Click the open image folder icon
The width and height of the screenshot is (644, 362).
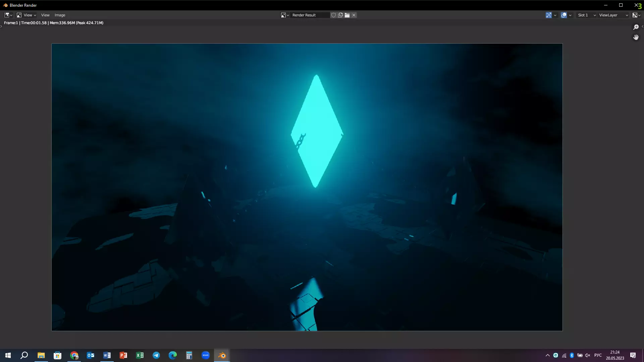pyautogui.click(x=347, y=15)
